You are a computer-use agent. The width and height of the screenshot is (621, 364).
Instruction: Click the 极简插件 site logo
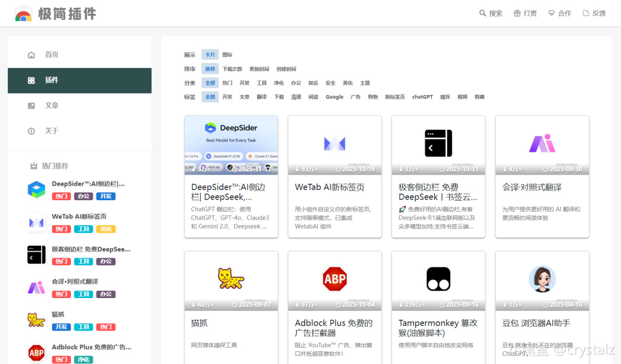click(x=55, y=14)
